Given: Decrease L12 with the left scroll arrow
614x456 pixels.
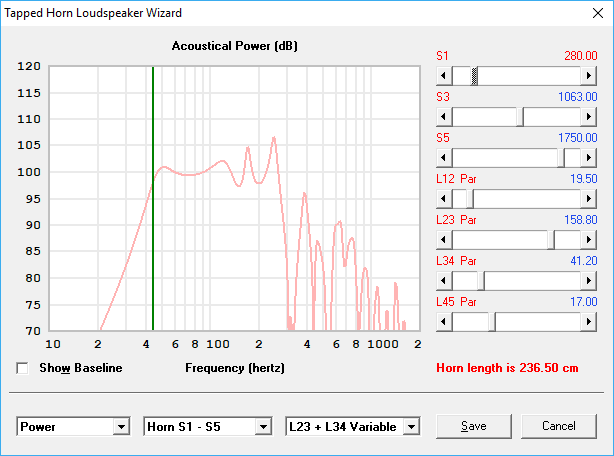Looking at the screenshot, I should pyautogui.click(x=444, y=199).
